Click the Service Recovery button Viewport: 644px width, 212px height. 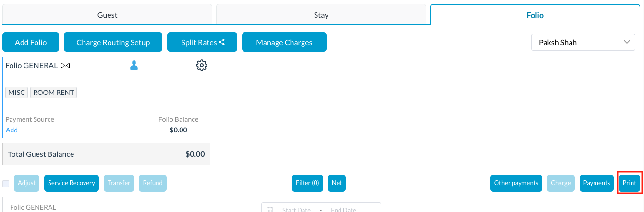[x=72, y=183]
